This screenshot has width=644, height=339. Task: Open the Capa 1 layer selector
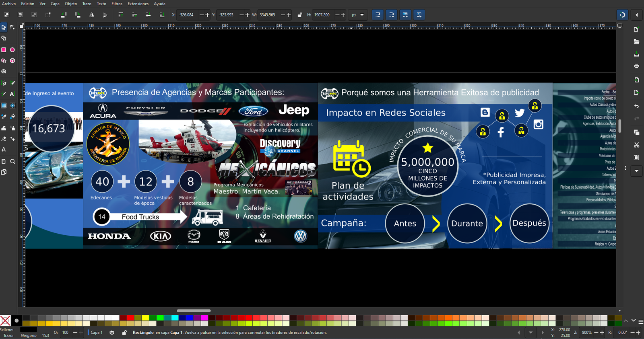click(x=96, y=333)
